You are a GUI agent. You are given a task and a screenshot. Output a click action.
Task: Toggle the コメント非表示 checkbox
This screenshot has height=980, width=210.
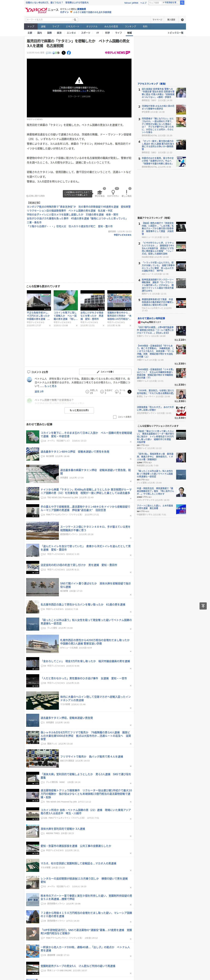click(x=115, y=417)
